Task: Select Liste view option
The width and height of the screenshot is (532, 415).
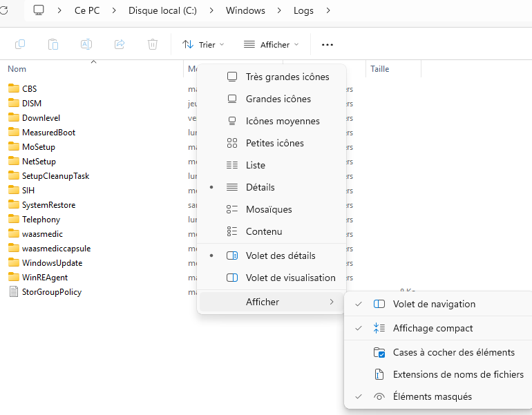Action: (272, 165)
